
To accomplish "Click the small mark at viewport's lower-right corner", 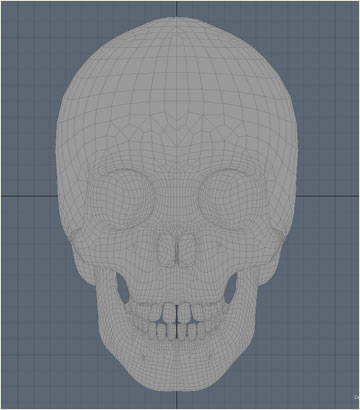I will click(x=356, y=397).
